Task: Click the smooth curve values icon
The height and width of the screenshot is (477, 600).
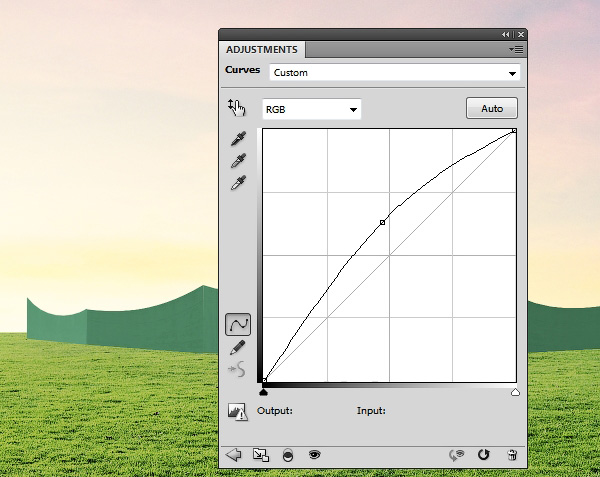Action: [x=236, y=369]
